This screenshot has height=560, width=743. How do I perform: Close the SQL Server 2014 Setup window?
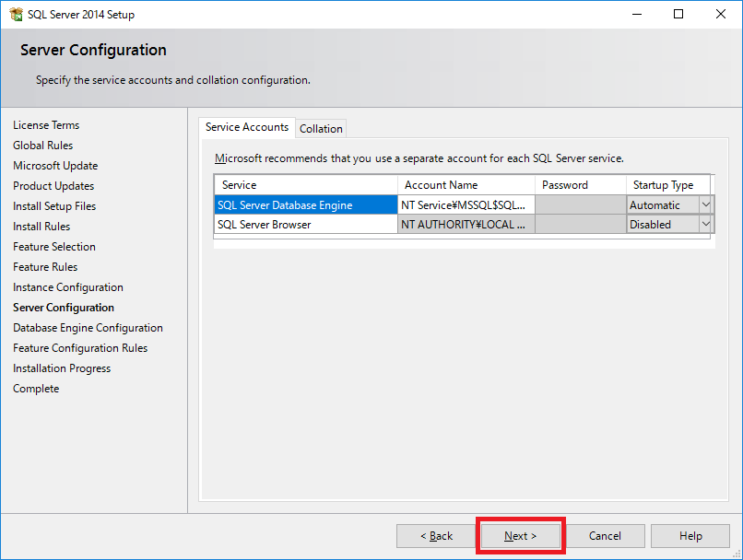(x=720, y=14)
